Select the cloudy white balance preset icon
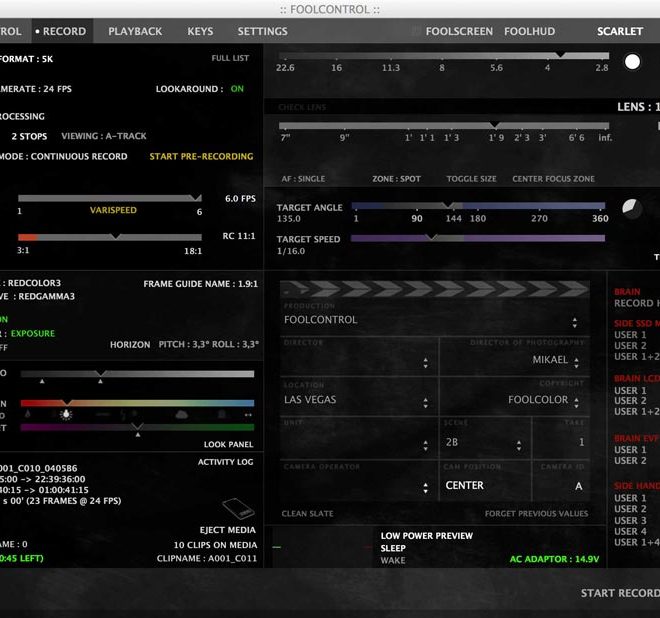Viewport: 660px width, 618px height. click(181, 415)
